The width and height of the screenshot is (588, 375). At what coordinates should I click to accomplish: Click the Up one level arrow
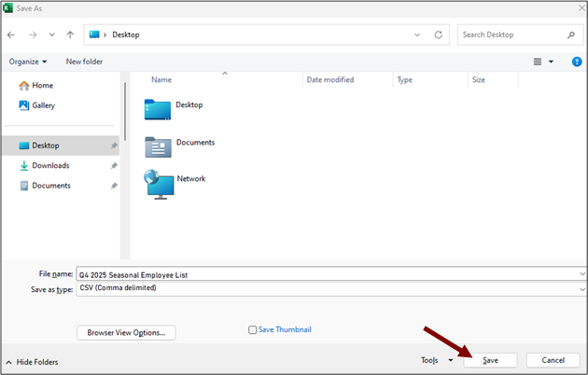70,35
